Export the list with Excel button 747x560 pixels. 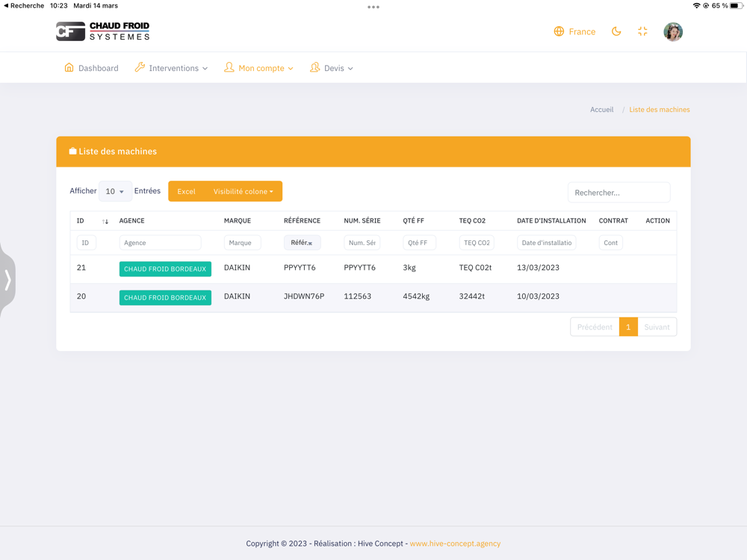[x=186, y=191]
